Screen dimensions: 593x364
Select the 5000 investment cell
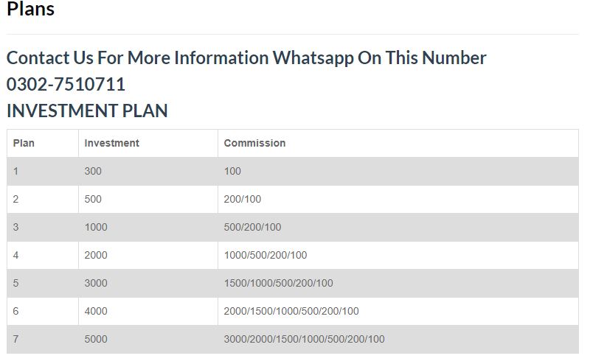click(96, 339)
